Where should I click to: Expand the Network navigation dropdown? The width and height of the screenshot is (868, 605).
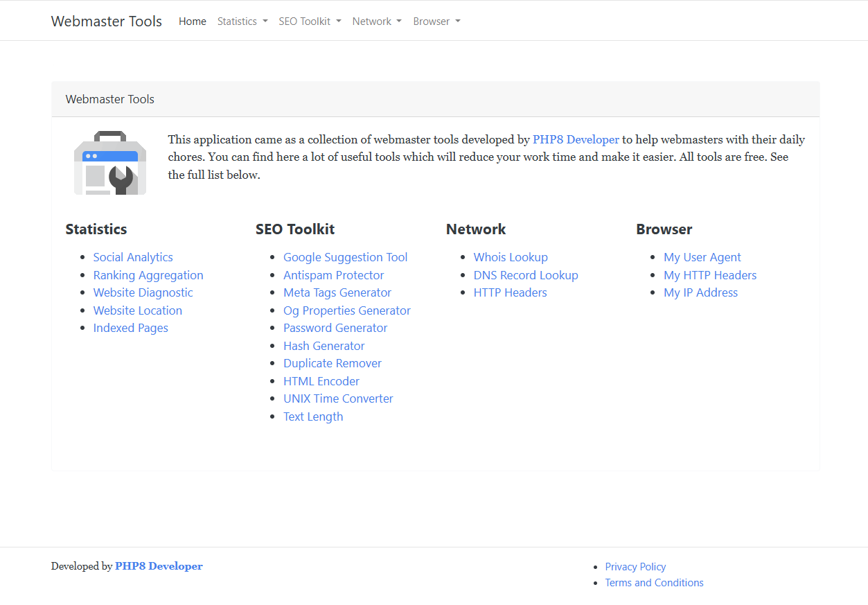tap(376, 21)
